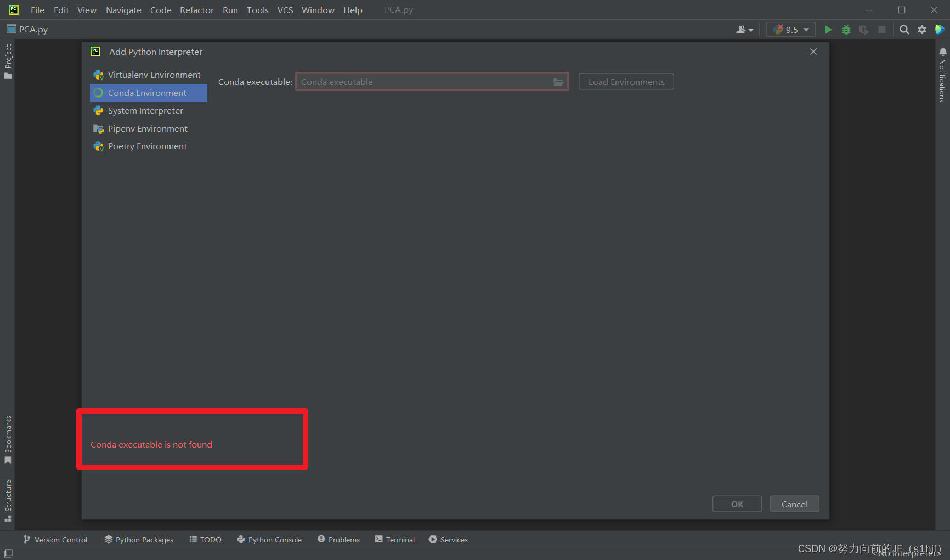Expand the user account dropdown
950x560 pixels.
click(x=744, y=30)
